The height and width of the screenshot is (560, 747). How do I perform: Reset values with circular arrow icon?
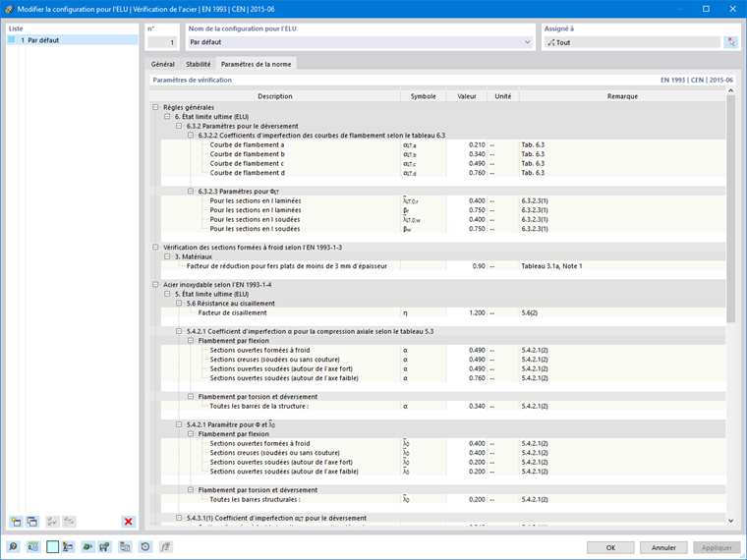[x=145, y=546]
